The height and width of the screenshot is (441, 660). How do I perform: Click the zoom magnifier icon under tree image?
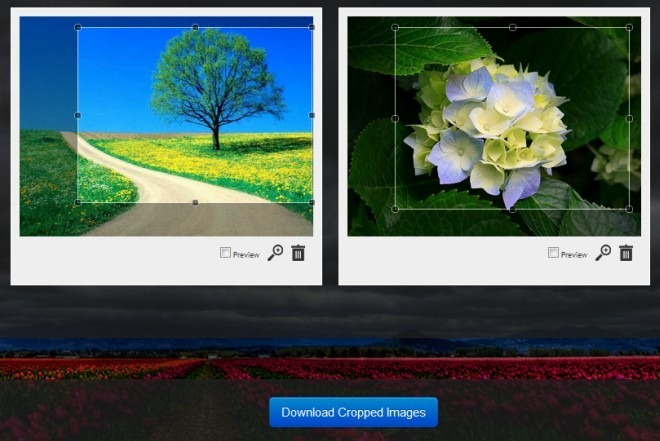click(275, 252)
